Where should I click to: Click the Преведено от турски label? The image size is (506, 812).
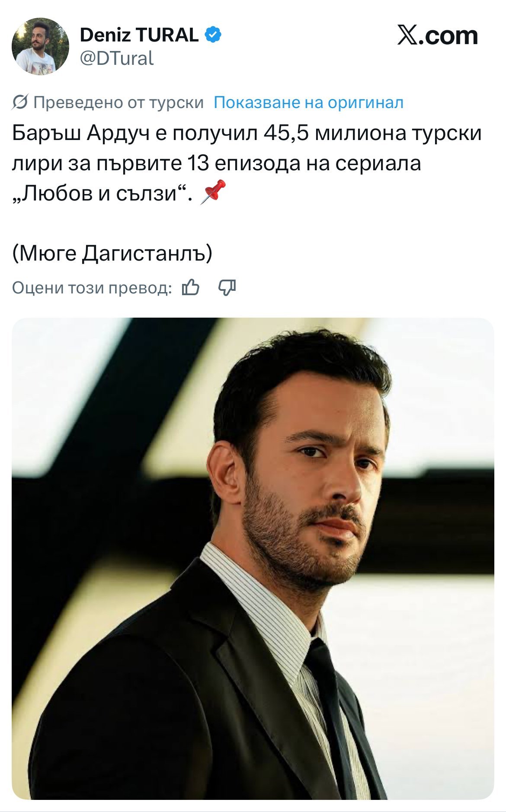click(x=118, y=102)
